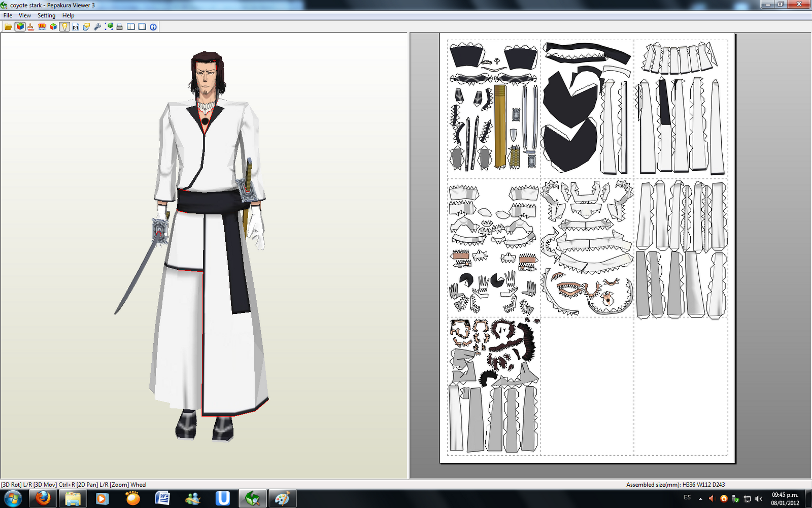Print the patterns using the printer icon

point(119,26)
